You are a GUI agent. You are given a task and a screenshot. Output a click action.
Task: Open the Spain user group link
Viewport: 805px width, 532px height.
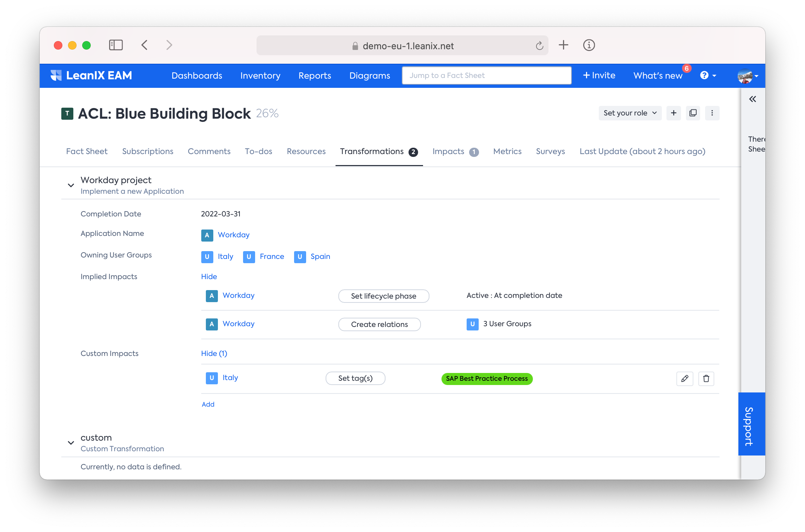[x=320, y=256]
